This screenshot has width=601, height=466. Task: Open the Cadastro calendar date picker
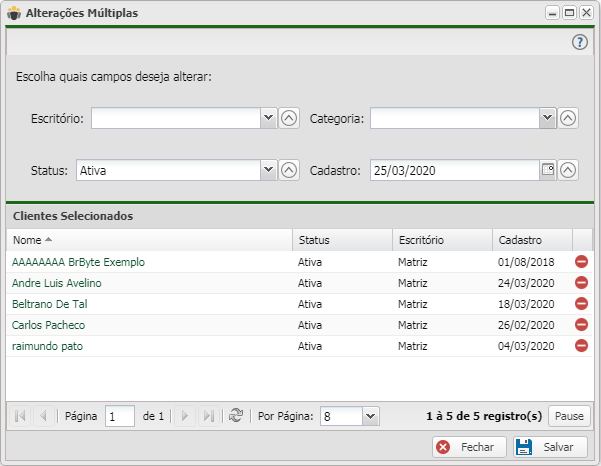point(547,170)
